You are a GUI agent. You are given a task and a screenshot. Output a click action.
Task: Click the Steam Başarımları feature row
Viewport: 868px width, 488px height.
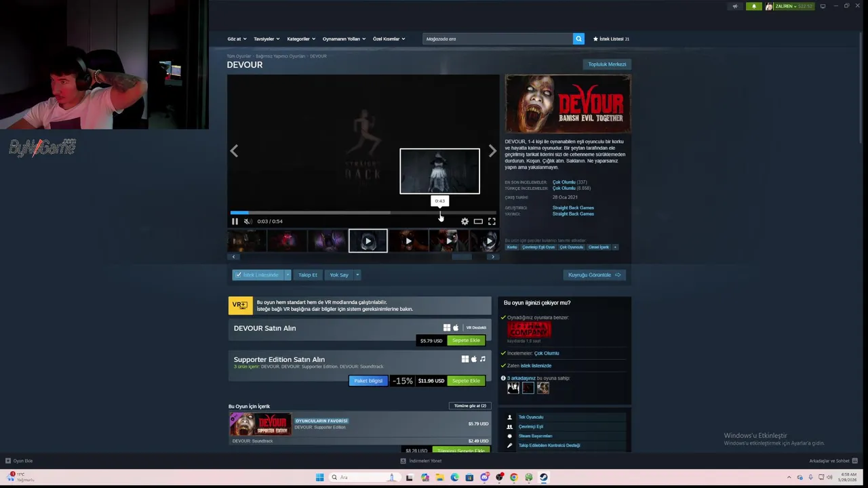[x=565, y=436]
